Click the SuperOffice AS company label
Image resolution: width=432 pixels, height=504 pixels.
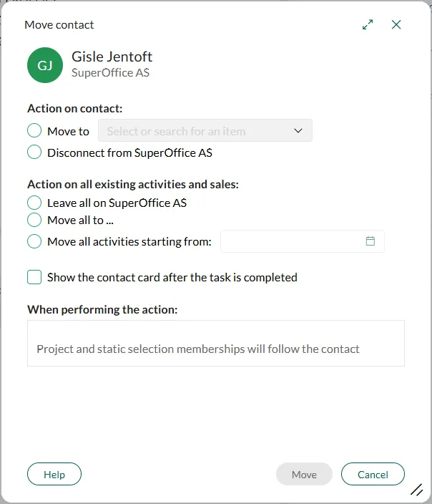pos(110,72)
